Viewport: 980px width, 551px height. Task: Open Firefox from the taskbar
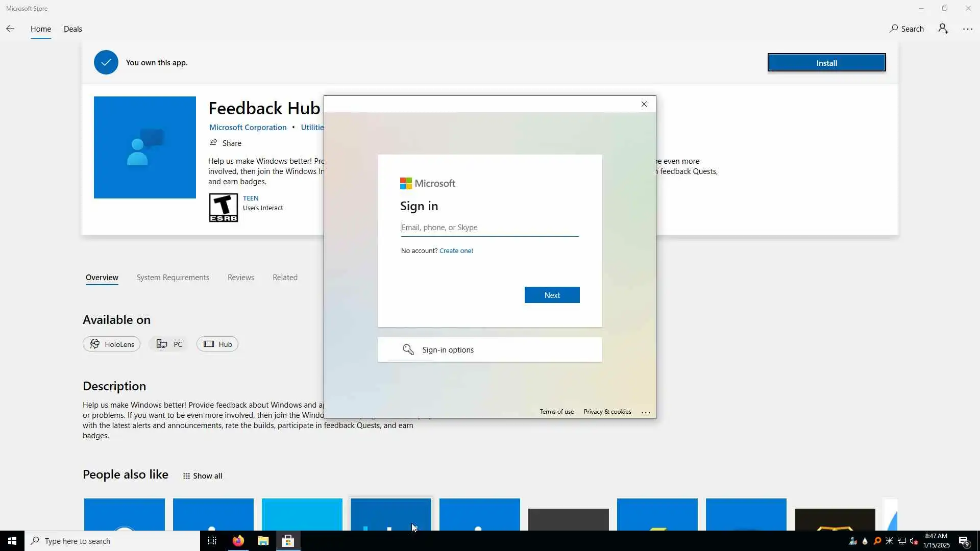click(x=238, y=541)
